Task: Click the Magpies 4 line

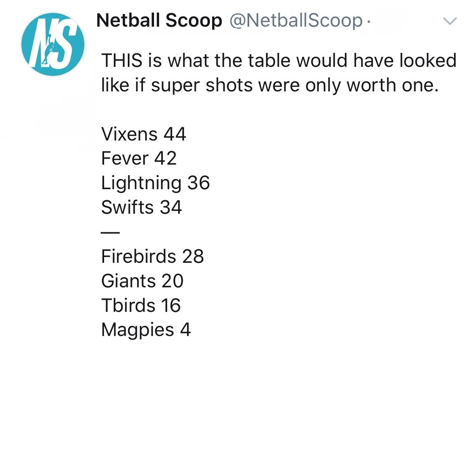Action: (x=146, y=330)
